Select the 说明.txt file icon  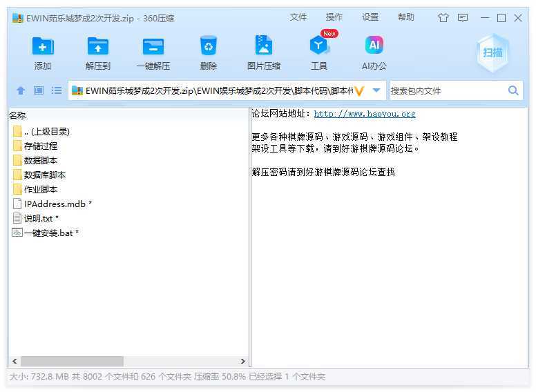(17, 218)
